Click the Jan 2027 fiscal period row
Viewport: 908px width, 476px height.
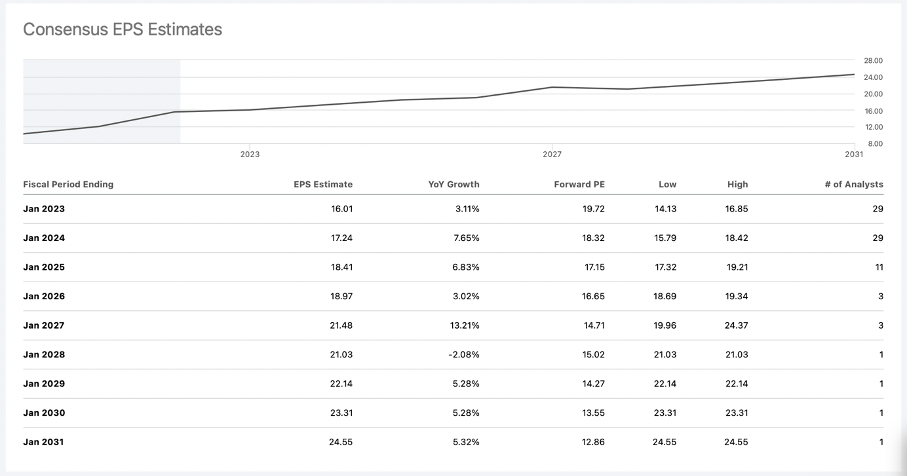(44, 325)
